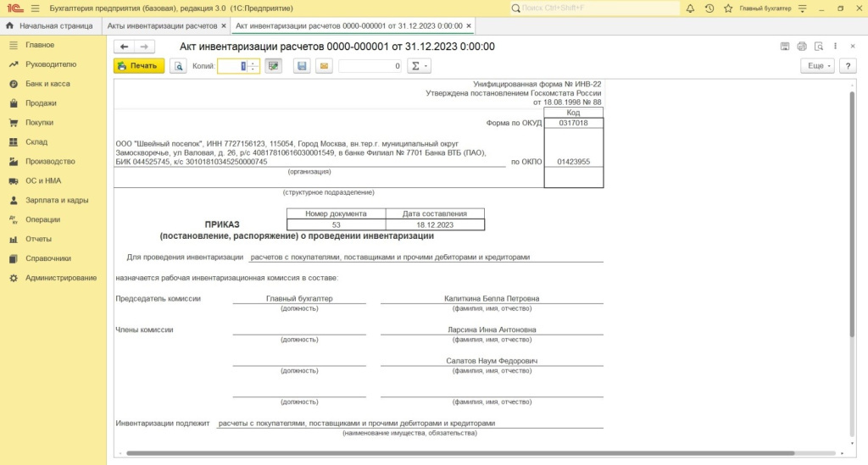Image resolution: width=868 pixels, height=465 pixels.
Task: Open the Банк и касса section
Action: [47, 84]
